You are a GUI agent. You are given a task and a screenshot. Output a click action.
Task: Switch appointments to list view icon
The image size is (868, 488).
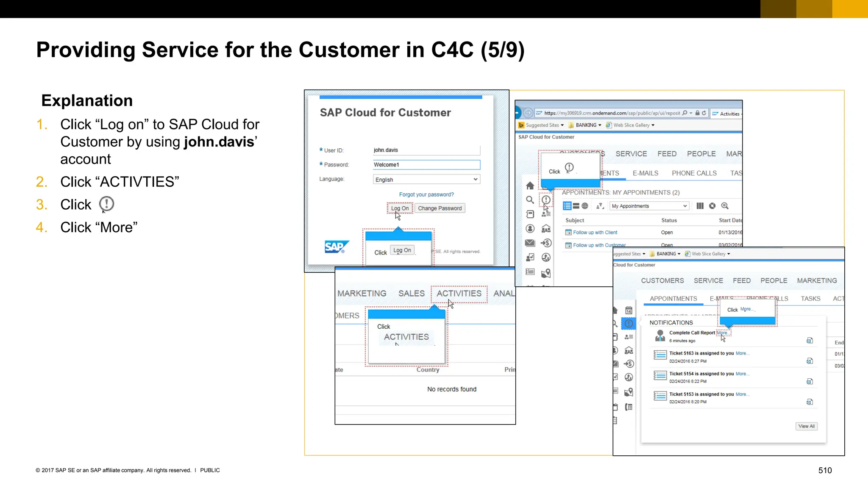(567, 206)
